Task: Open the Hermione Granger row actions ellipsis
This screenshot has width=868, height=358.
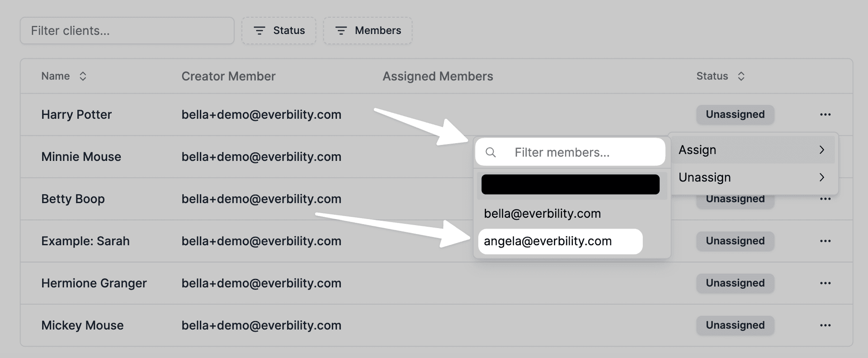Action: point(825,283)
